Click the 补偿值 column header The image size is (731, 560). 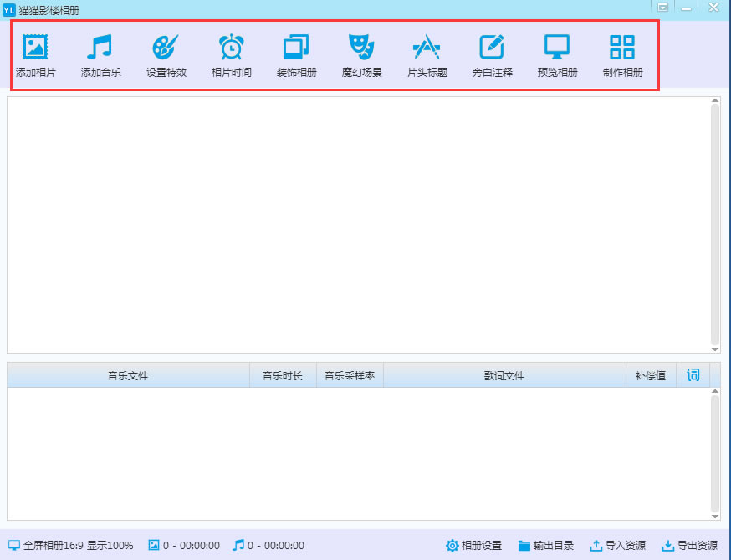651,375
